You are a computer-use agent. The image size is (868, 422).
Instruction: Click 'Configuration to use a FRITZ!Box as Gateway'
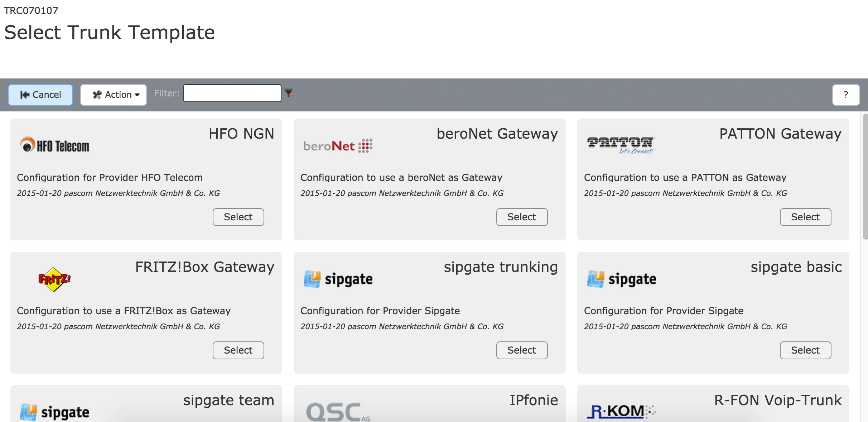(124, 311)
